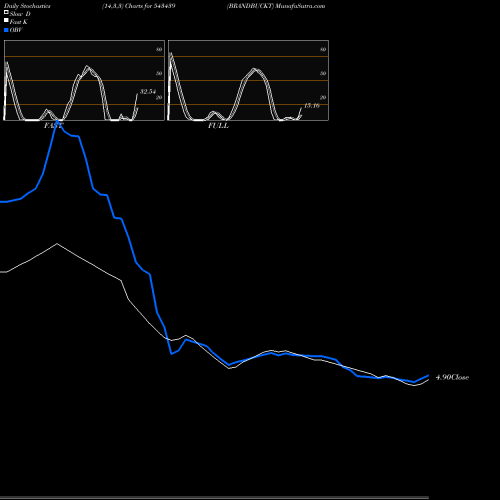The height and width of the screenshot is (500, 500).
Task: Click the 80 axis label in FULL chart
Action: (x=323, y=49)
